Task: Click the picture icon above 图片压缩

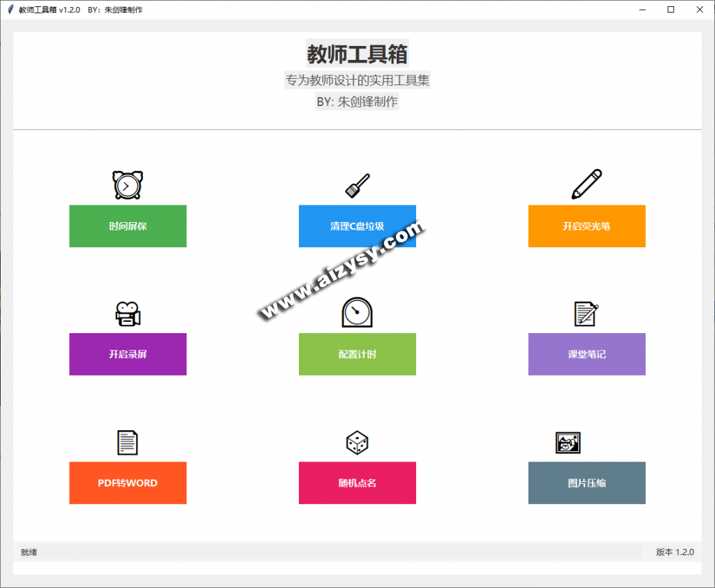Action: (x=568, y=443)
